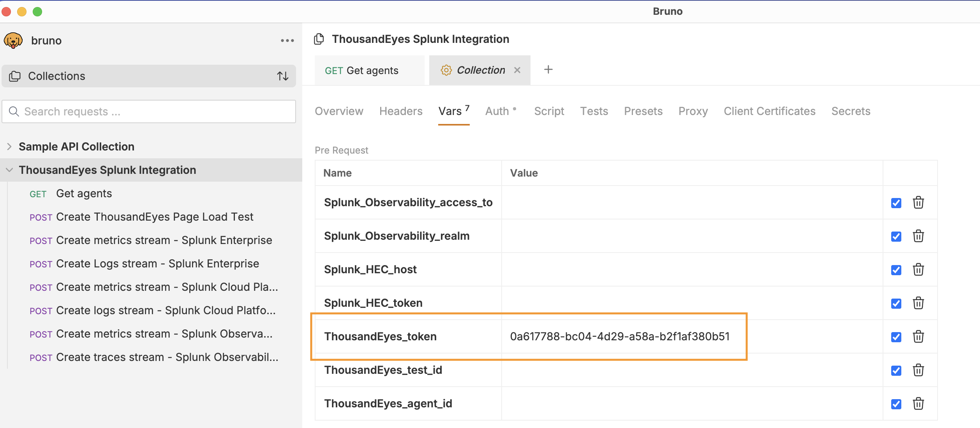
Task: Close the Collection settings tab
Action: [x=517, y=70]
